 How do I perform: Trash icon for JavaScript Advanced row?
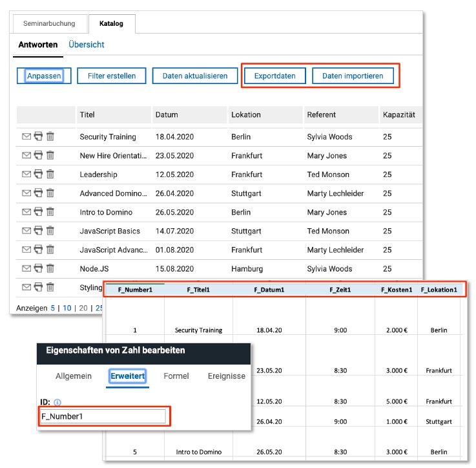click(x=50, y=250)
